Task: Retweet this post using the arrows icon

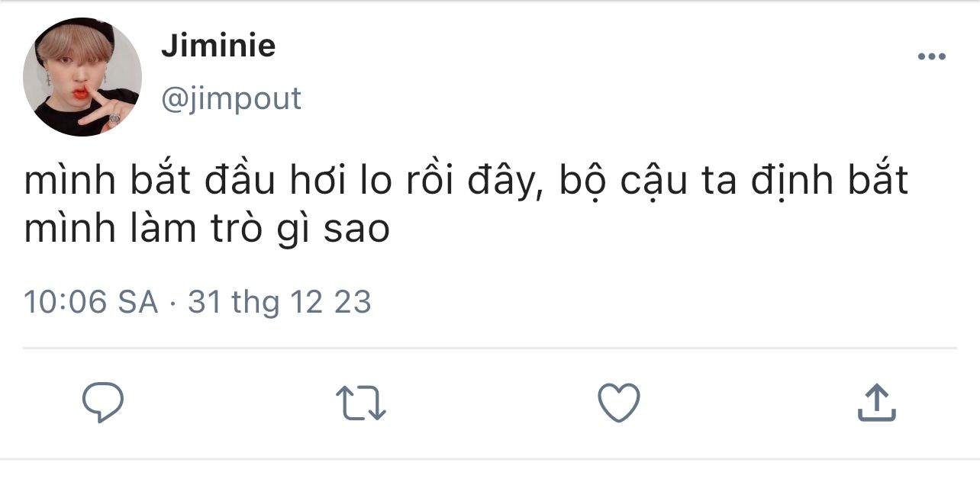Action: (x=361, y=403)
